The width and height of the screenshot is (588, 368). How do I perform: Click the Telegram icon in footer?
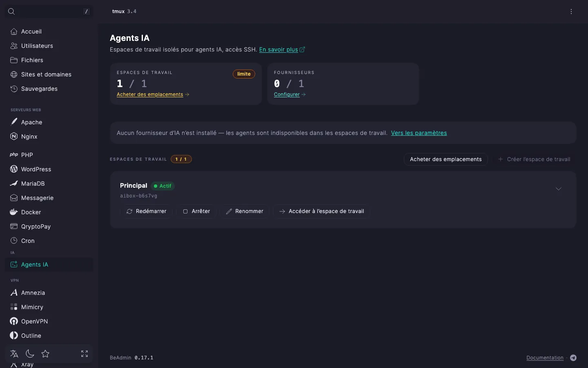[x=573, y=358]
